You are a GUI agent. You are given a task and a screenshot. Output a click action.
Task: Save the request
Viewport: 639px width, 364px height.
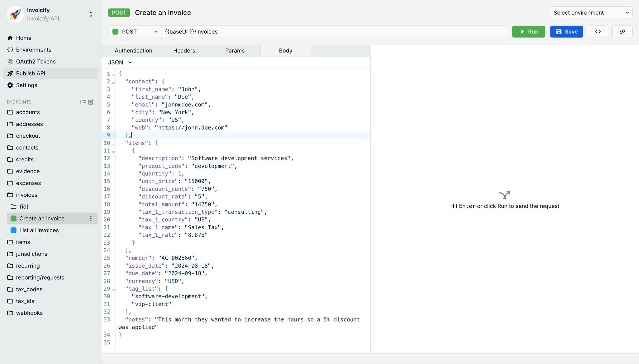(566, 32)
